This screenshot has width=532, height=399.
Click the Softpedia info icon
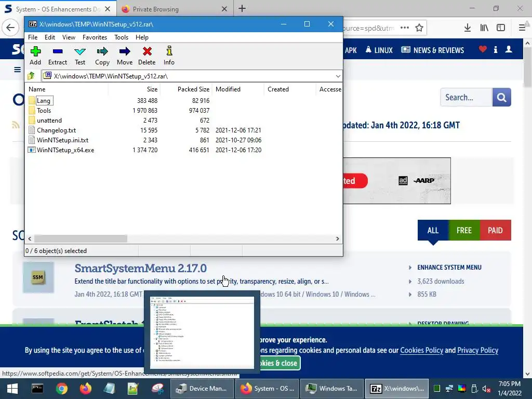click(496, 49)
